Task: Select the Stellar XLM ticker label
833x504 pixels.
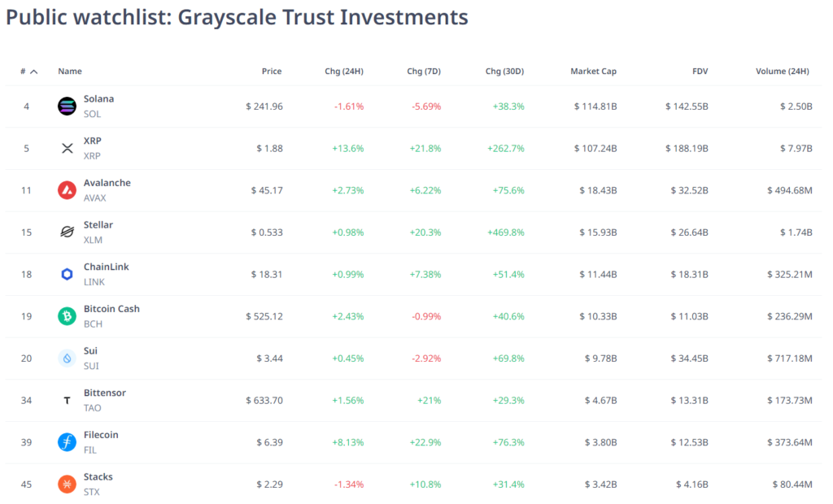Action: point(93,240)
